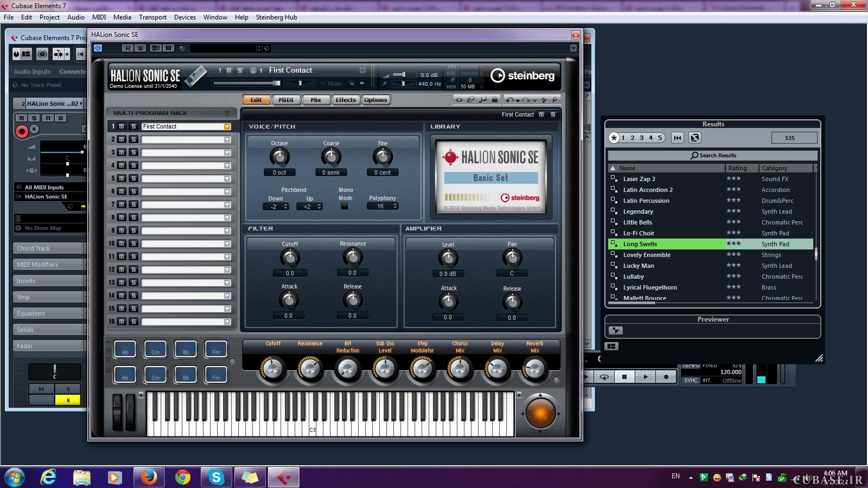Switch to the Mix page

316,100
